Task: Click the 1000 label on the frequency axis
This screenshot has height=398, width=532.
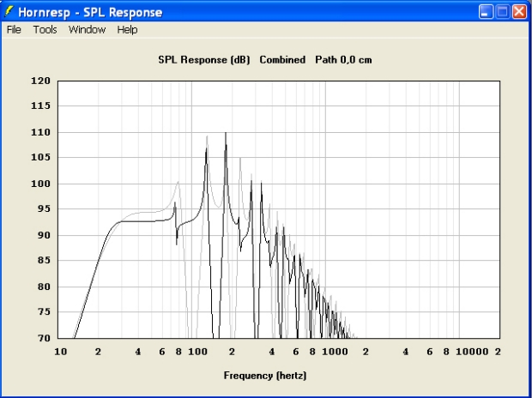Action: tap(335, 352)
